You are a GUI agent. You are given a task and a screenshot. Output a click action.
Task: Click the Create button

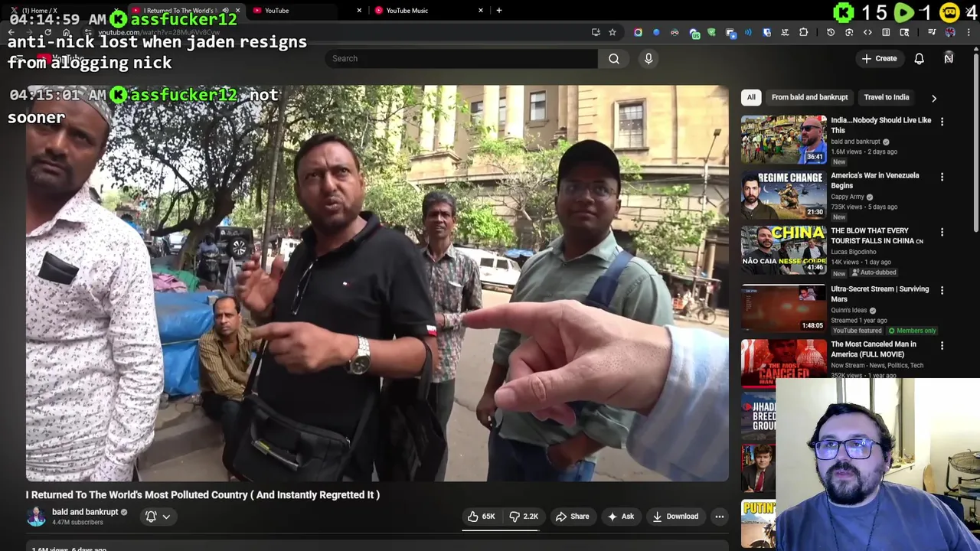point(879,58)
